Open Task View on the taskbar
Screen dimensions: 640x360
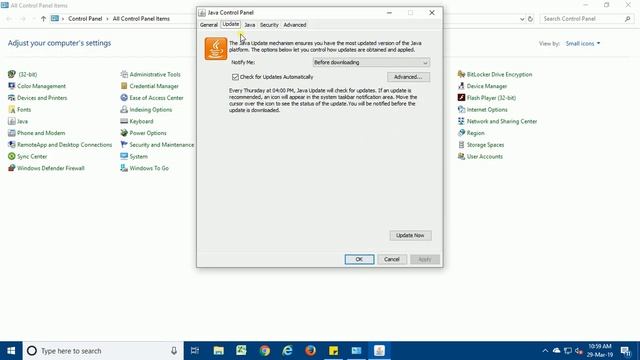pos(195,351)
